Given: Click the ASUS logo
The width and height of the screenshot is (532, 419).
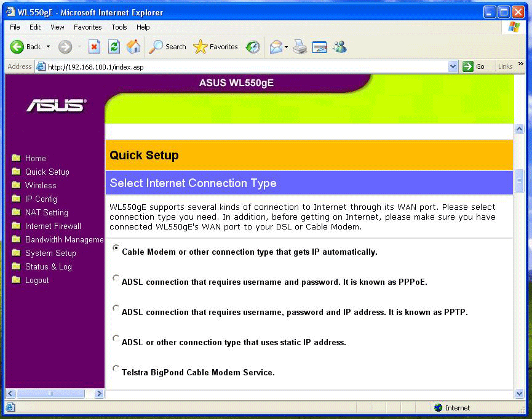Looking at the screenshot, I should (x=57, y=105).
